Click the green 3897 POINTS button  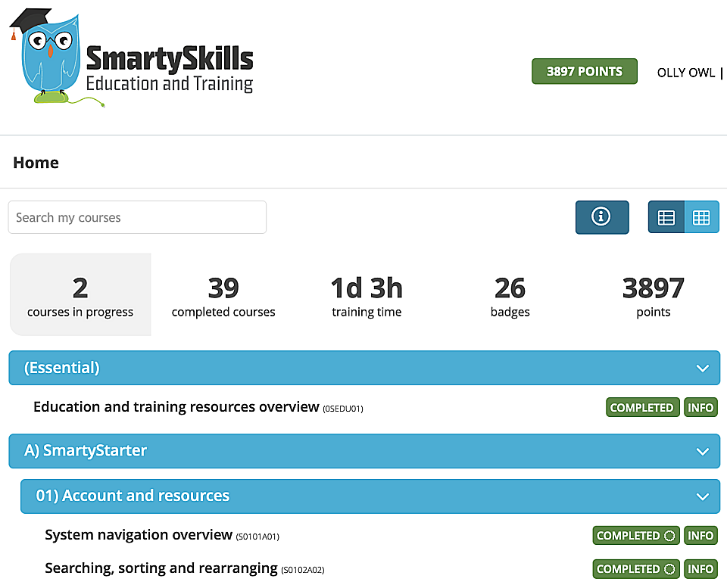coord(584,72)
